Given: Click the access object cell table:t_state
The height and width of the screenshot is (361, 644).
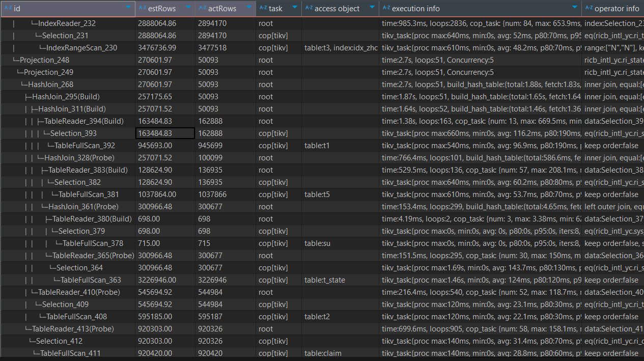Looking at the screenshot, I should pyautogui.click(x=340, y=280).
